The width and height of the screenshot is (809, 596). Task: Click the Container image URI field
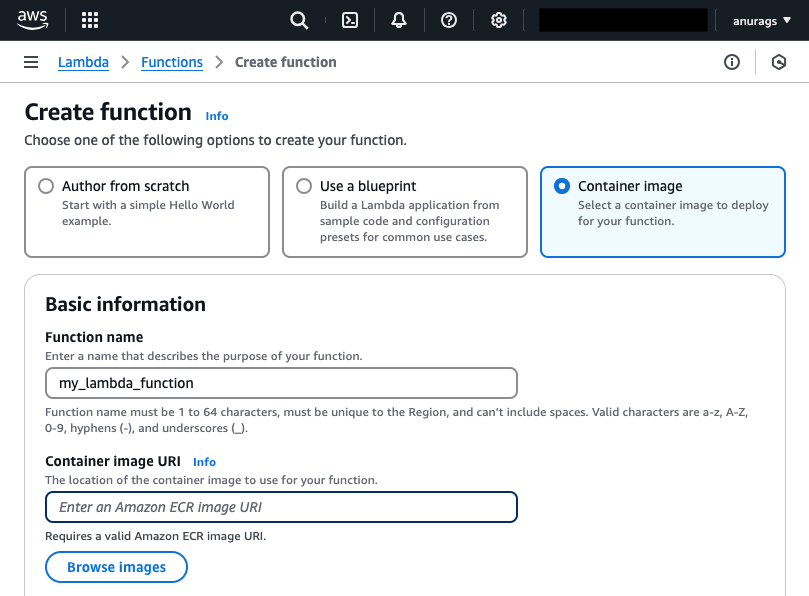(x=281, y=507)
